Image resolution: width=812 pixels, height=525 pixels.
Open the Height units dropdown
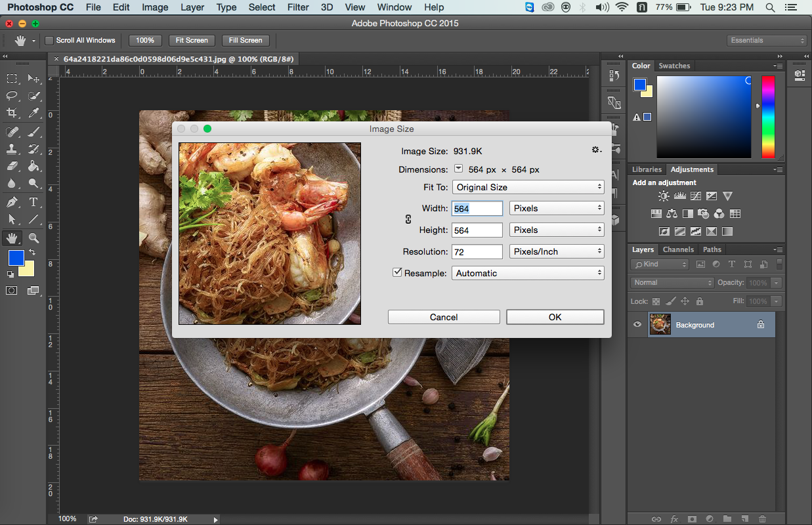pyautogui.click(x=557, y=230)
